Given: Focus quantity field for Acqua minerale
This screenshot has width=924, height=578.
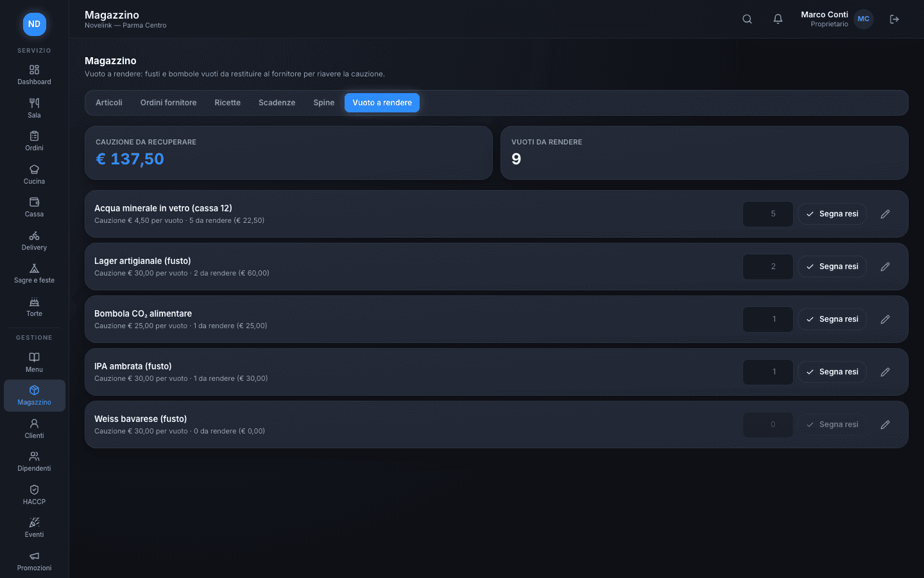Looking at the screenshot, I should 768,214.
